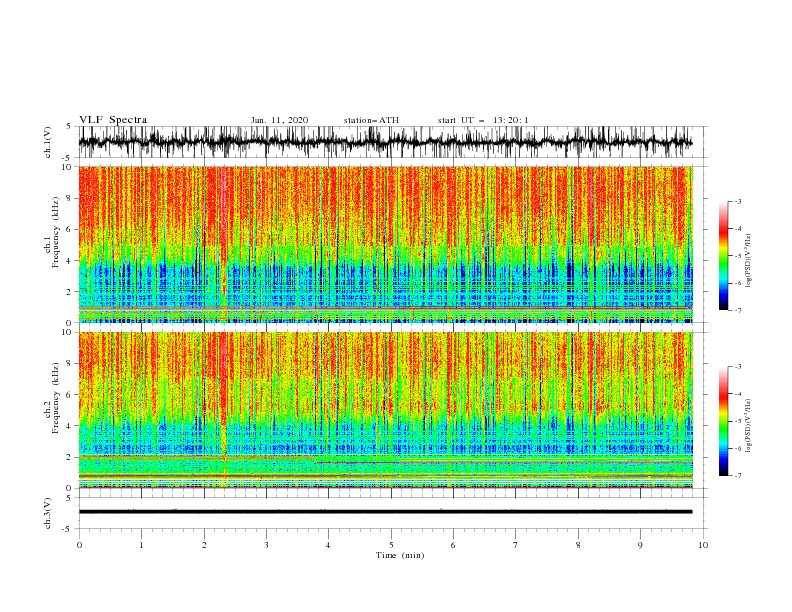Click the log(PSD) label beside ch.1 color bar
Image resolution: width=792 pixels, height=612 pixels.
pos(749,261)
